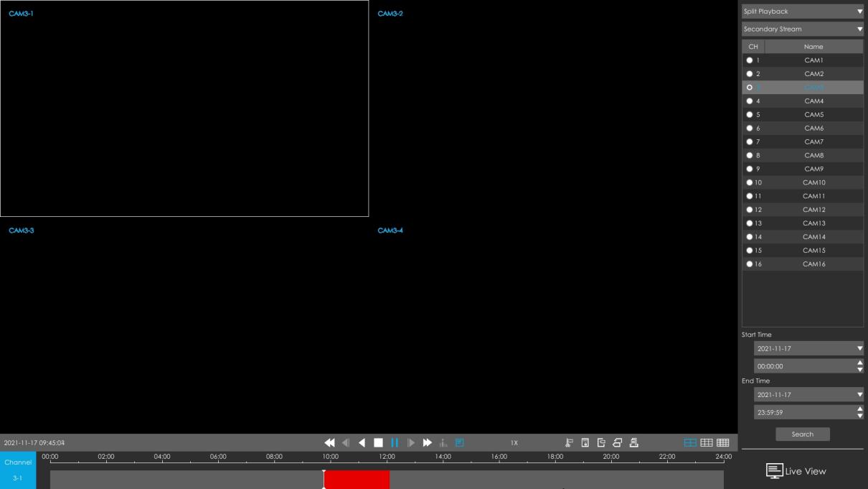Screen dimensions: 868x489
Task: Open the Secondary Stream dropdown
Action: coord(803,29)
